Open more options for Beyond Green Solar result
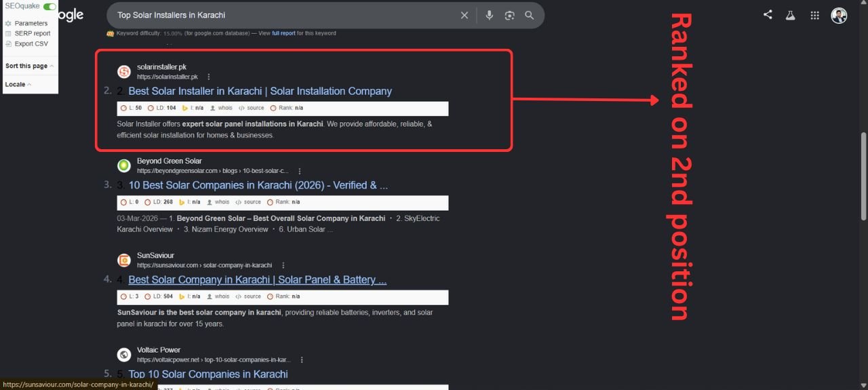The height and width of the screenshot is (390, 868). click(300, 171)
